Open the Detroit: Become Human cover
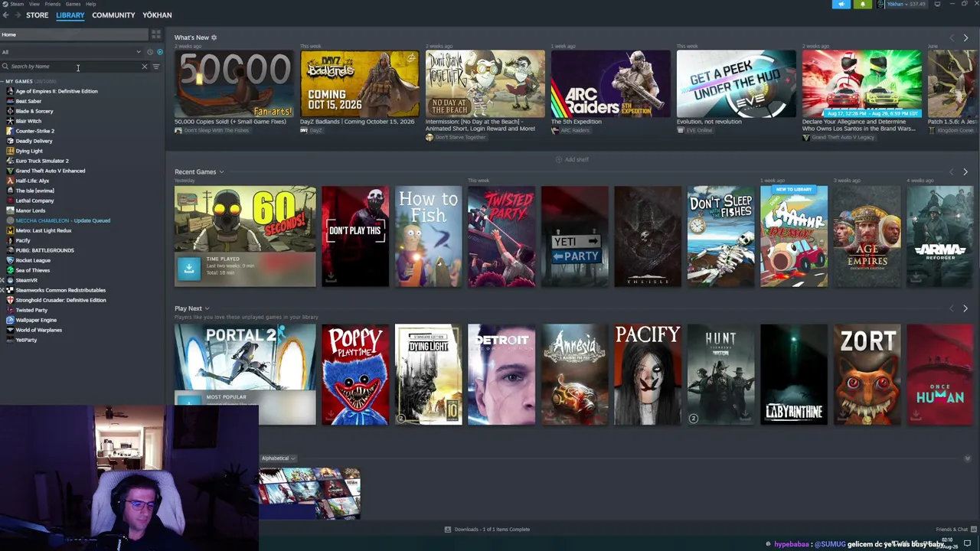Screen dimensions: 980x551 click(501, 374)
